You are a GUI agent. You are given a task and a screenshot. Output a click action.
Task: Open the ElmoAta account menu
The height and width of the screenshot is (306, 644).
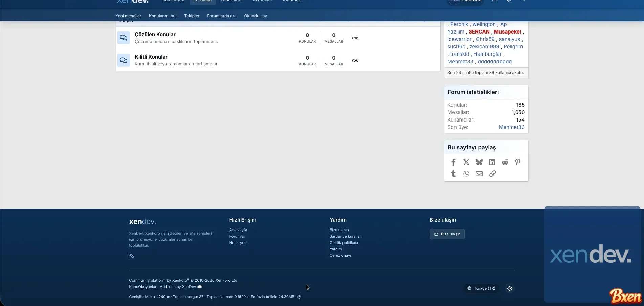coord(465,1)
